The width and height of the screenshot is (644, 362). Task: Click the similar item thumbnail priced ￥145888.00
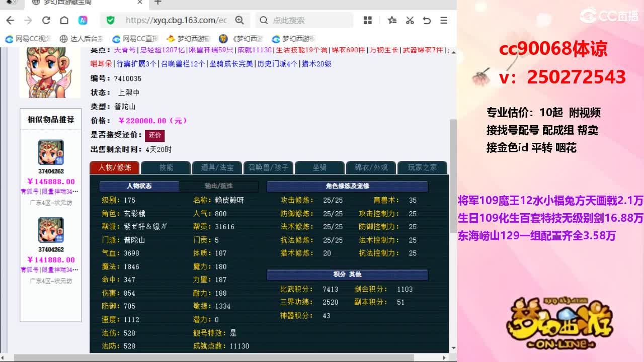coord(51,152)
